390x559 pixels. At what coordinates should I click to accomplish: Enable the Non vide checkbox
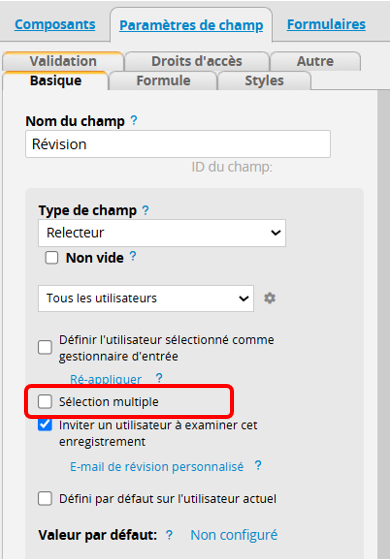pos(52,257)
